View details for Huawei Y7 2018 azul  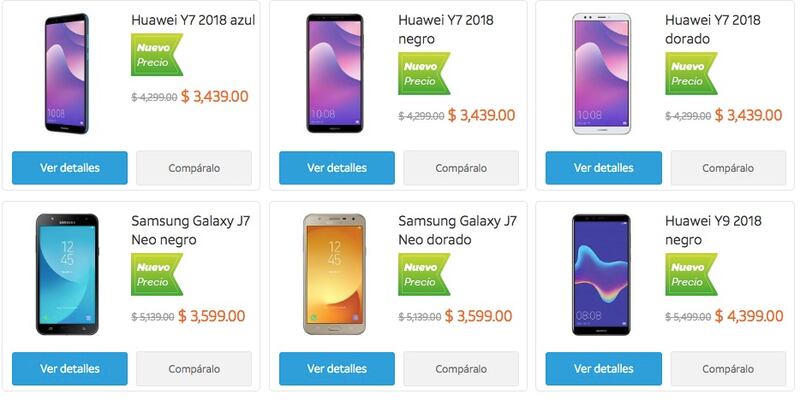[x=70, y=168]
